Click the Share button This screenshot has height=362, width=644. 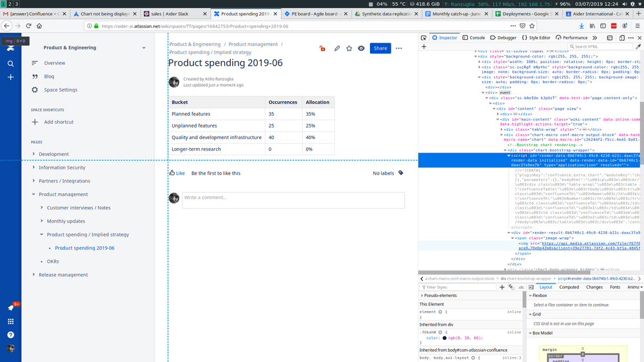click(x=380, y=48)
